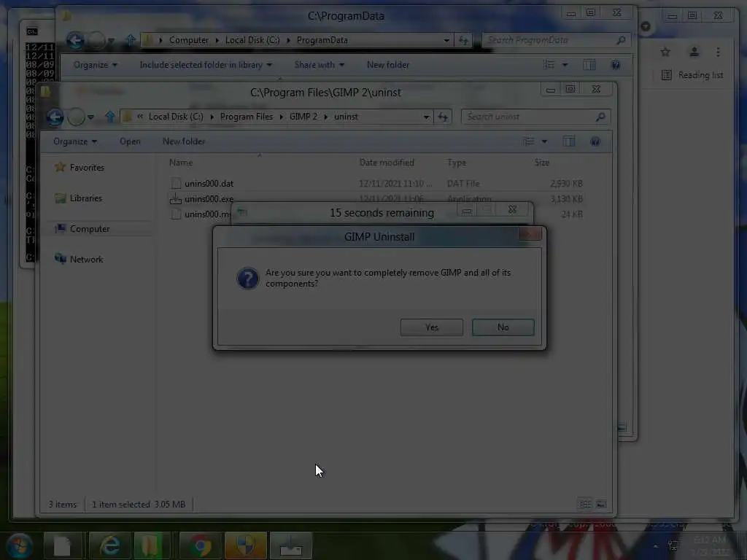Click New folder in ProgramData window
Image resolution: width=747 pixels, height=560 pixels.
click(x=388, y=65)
